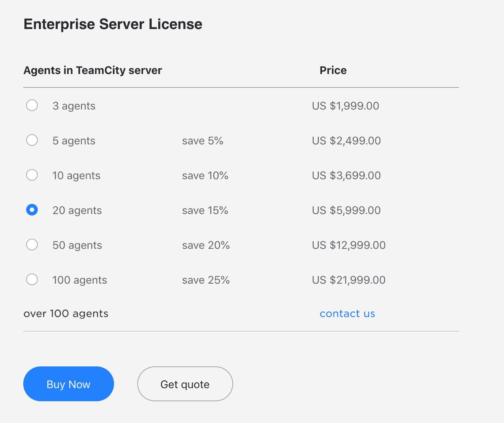Pick the 10 agents radio button
Viewport: 504px width, 423px height.
tap(32, 175)
